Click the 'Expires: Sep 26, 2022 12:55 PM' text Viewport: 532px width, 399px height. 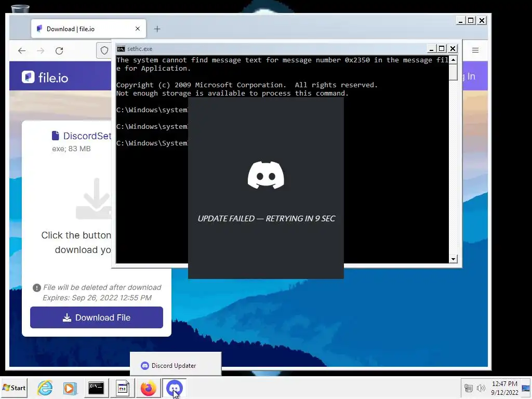97,298
